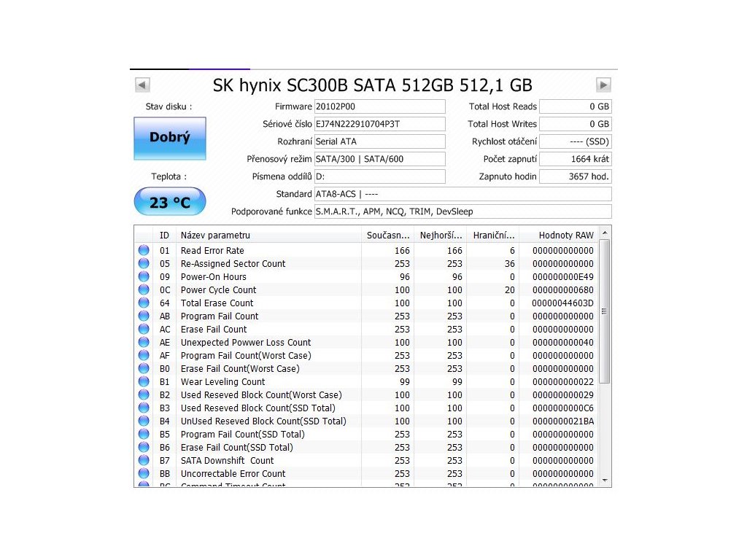Click the Standard ATA8-ACS field

click(x=462, y=194)
